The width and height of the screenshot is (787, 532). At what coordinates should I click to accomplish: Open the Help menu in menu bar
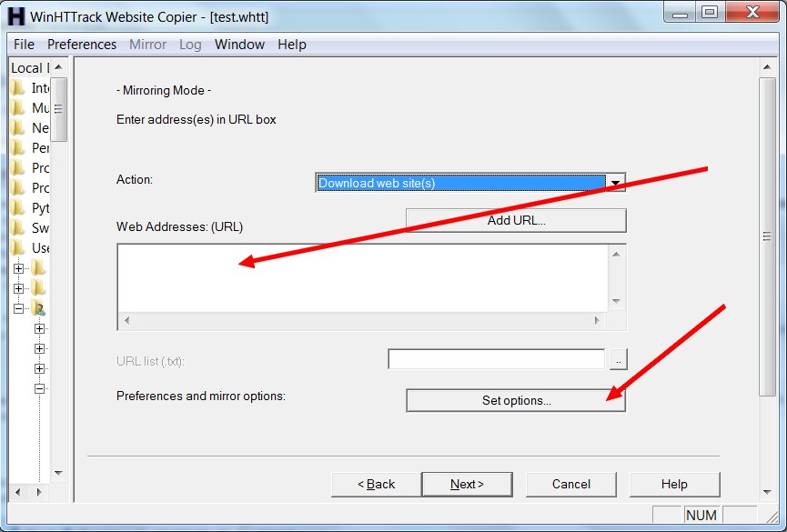tap(292, 45)
